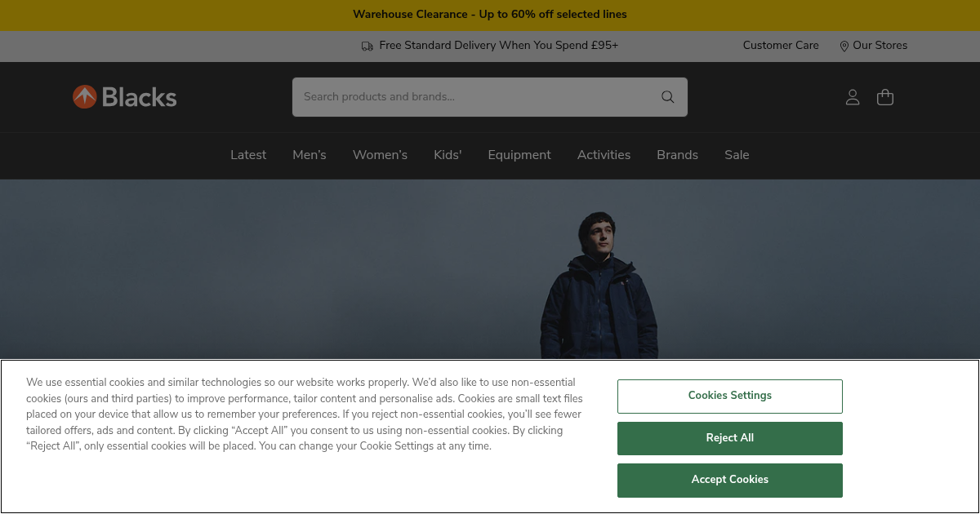Open Cookies Settings

coord(730,396)
